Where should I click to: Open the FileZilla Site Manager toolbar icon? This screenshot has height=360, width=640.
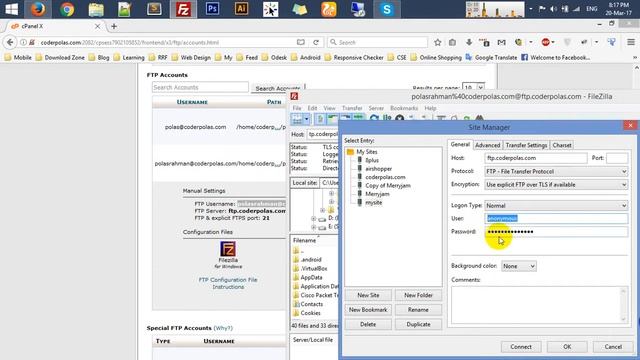[x=297, y=119]
